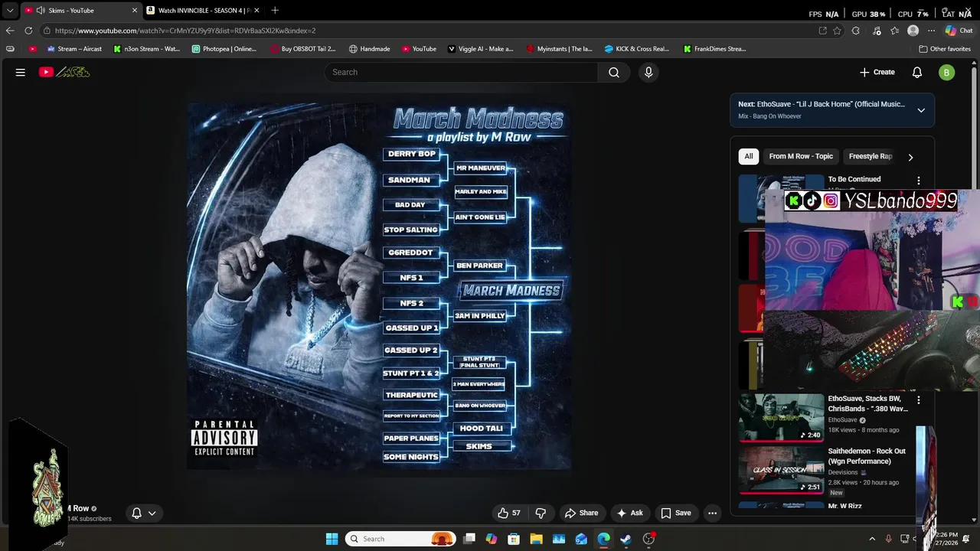Select the Freestyle Rap chip
The width and height of the screenshot is (980, 551).
[871, 156]
